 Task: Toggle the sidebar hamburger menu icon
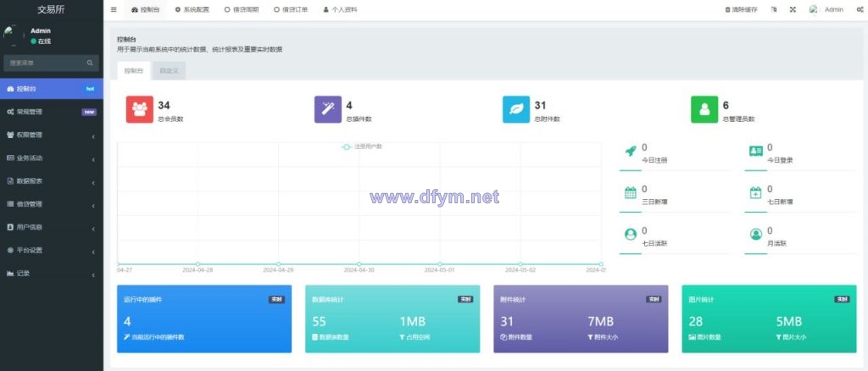pyautogui.click(x=114, y=9)
